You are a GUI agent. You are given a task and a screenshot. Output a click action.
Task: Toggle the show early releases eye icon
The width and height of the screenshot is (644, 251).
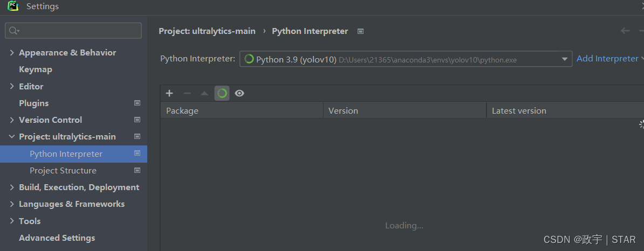pyautogui.click(x=239, y=93)
